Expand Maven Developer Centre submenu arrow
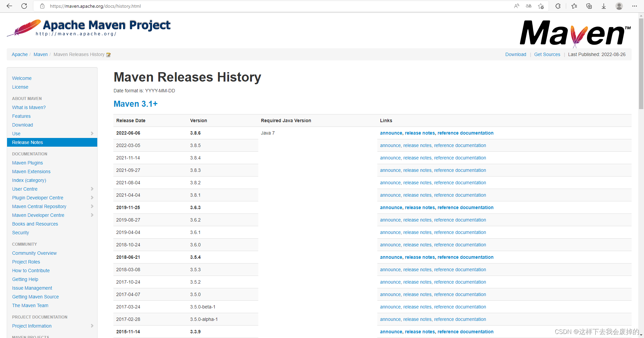The width and height of the screenshot is (644, 338). [x=92, y=215]
